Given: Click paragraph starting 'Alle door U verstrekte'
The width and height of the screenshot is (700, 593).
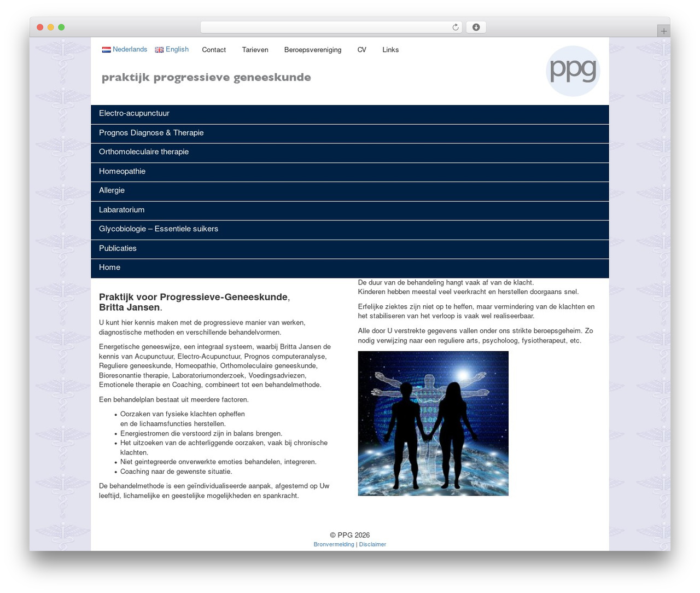Looking at the screenshot, I should [476, 336].
